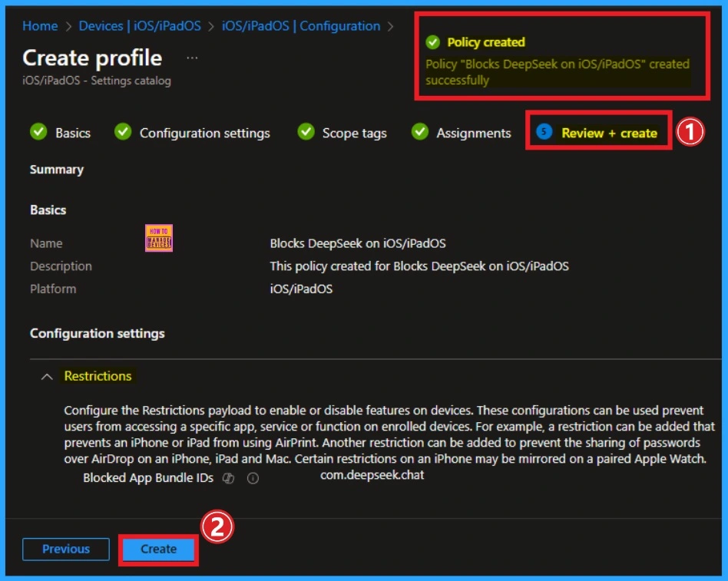Select the Review + create tab
Image resolution: width=728 pixels, height=581 pixels.
pos(609,134)
